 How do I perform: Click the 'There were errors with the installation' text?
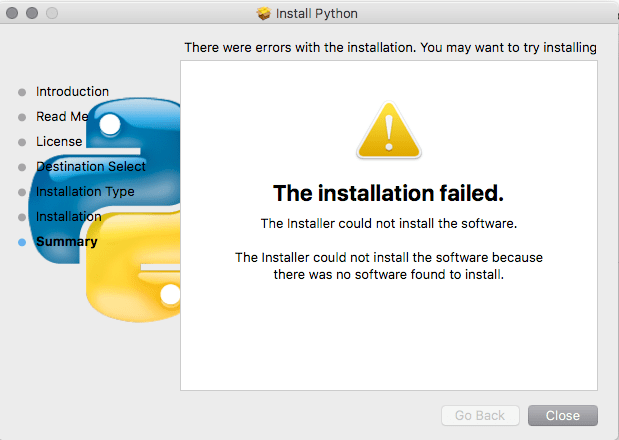(390, 47)
